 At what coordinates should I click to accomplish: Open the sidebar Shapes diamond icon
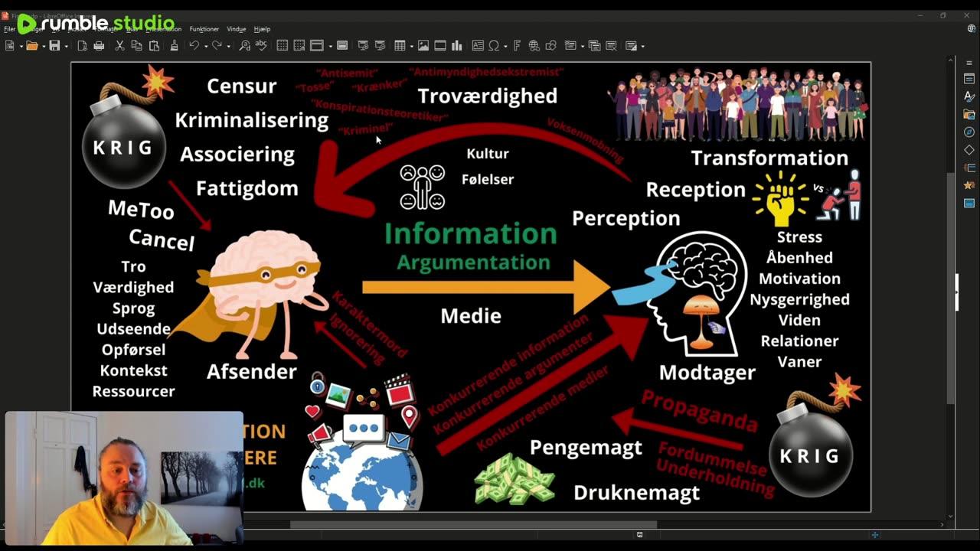click(969, 150)
